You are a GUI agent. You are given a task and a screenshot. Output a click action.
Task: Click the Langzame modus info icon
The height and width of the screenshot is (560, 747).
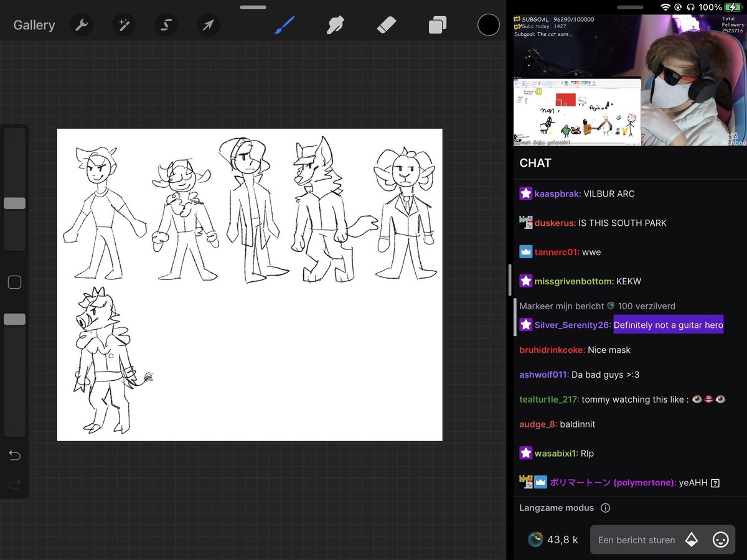(605, 508)
